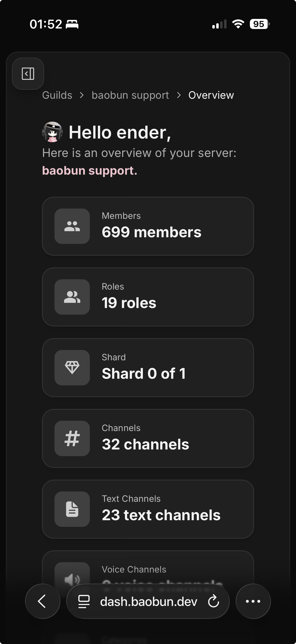
Task: Reload the dash.baobun.dev page
Action: (x=214, y=601)
